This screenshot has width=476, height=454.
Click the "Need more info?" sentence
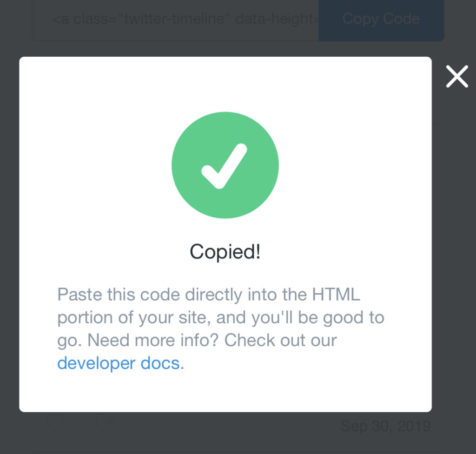tap(152, 340)
